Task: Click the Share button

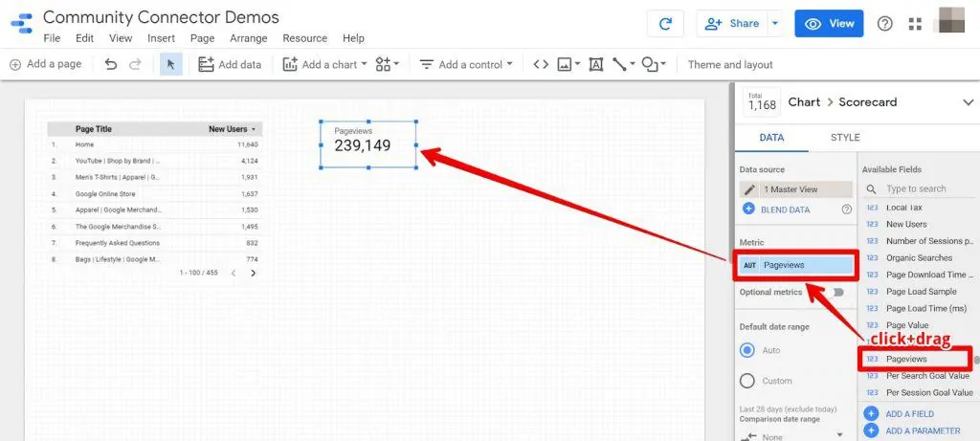Action: point(732,24)
